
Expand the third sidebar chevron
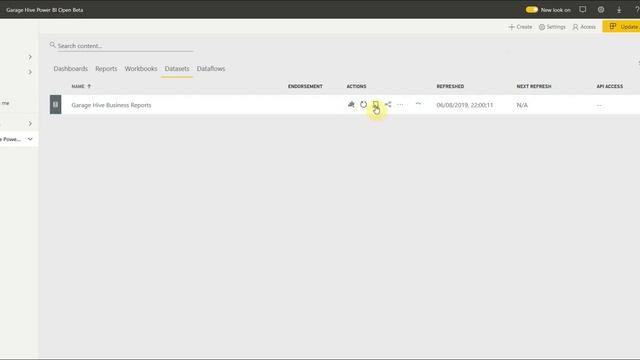(30, 123)
